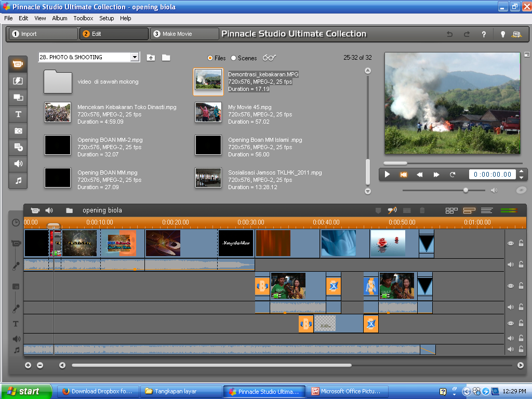Image resolution: width=532 pixels, height=399 pixels.
Task: Increase timecode with the stepper arrows
Action: pyautogui.click(x=521, y=171)
